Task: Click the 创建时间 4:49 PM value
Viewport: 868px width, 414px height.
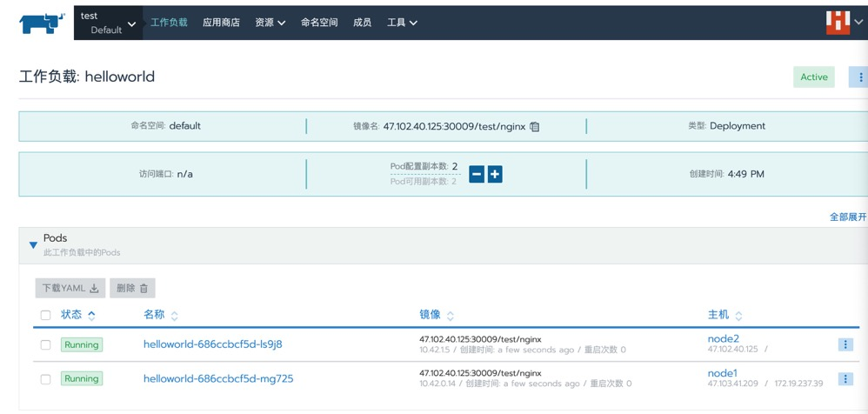Action: 745,174
